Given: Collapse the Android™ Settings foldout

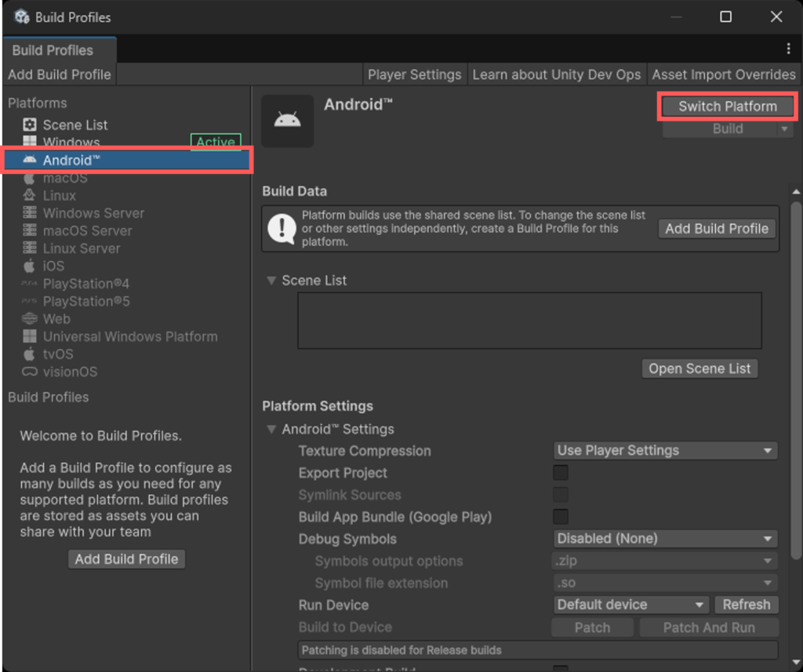Looking at the screenshot, I should click(272, 430).
